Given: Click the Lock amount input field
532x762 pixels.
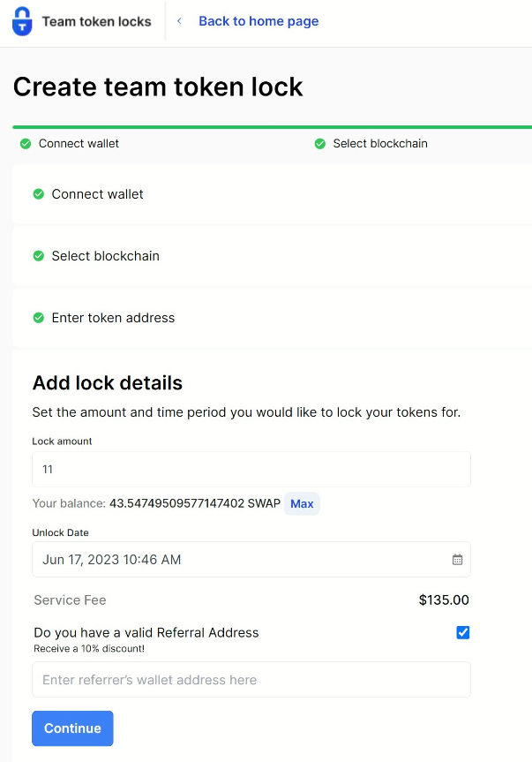Looking at the screenshot, I should coord(251,469).
